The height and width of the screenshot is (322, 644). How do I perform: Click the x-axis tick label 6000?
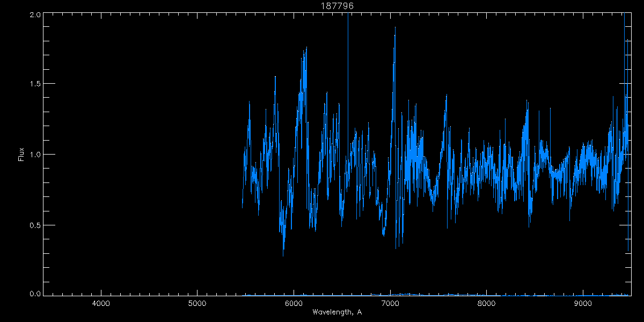click(x=294, y=303)
